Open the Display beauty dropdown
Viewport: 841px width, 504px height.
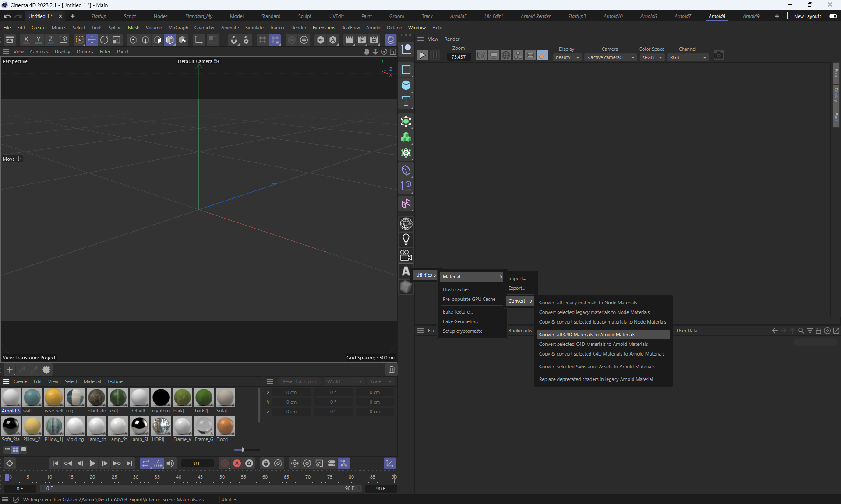567,57
